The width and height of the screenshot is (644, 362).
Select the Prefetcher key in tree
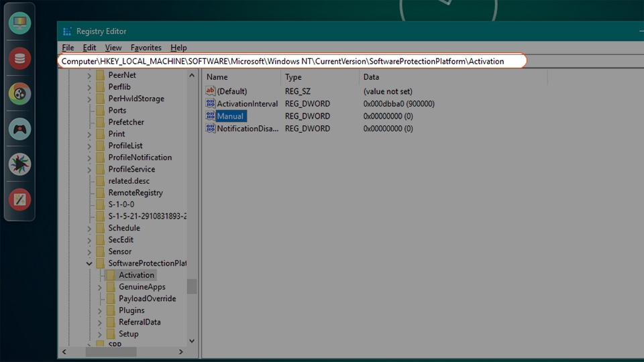(125, 122)
